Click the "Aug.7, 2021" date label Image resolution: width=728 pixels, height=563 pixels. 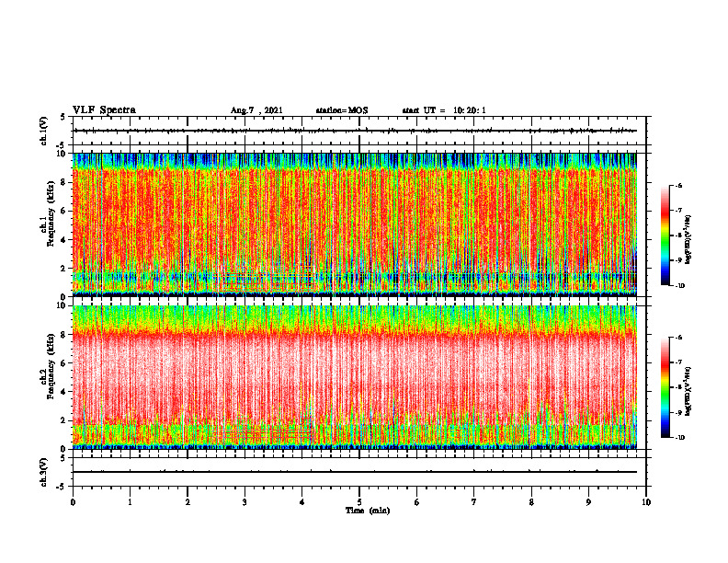(x=256, y=110)
